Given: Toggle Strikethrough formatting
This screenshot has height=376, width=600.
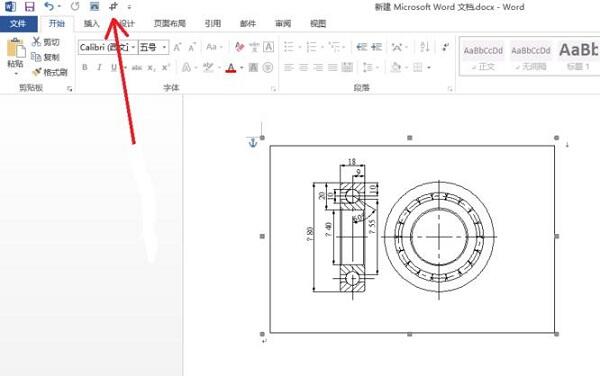Looking at the screenshot, I should (x=137, y=68).
